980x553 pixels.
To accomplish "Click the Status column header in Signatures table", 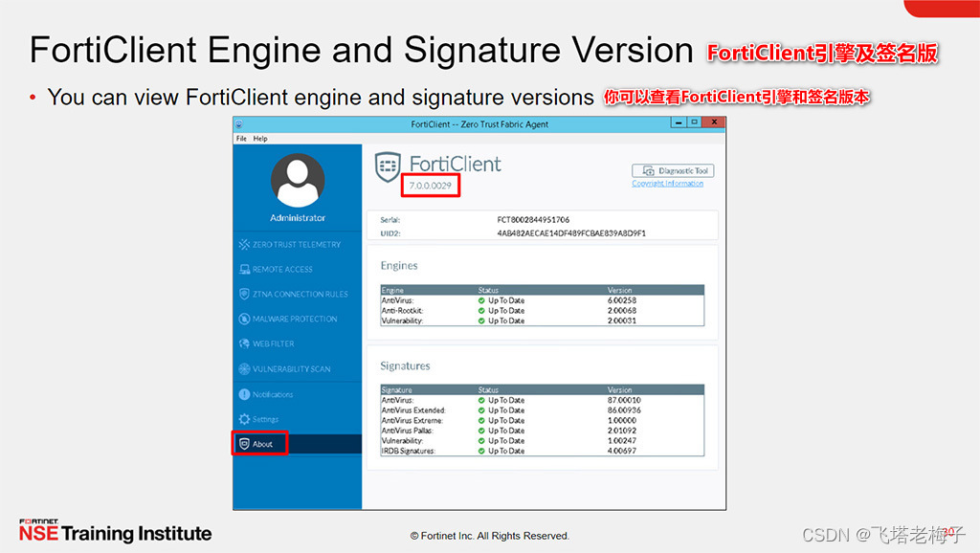I will 488,390.
